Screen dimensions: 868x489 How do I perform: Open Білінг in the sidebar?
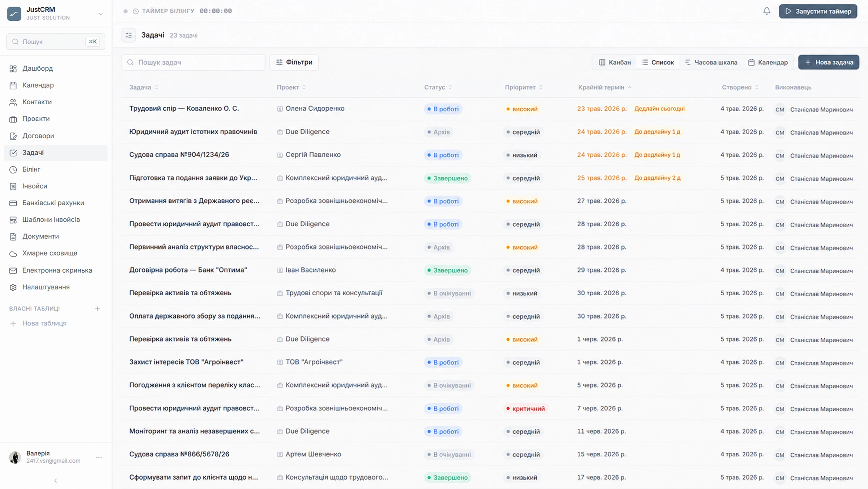[56, 169]
